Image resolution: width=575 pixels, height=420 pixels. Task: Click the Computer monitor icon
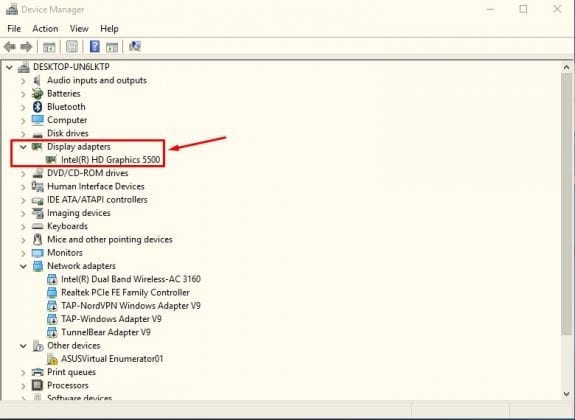(37, 120)
